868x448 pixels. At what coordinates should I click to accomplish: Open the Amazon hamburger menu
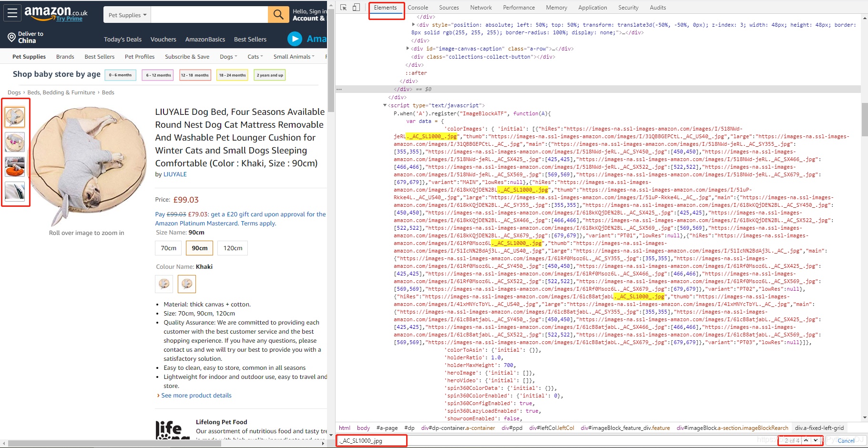(12, 13)
